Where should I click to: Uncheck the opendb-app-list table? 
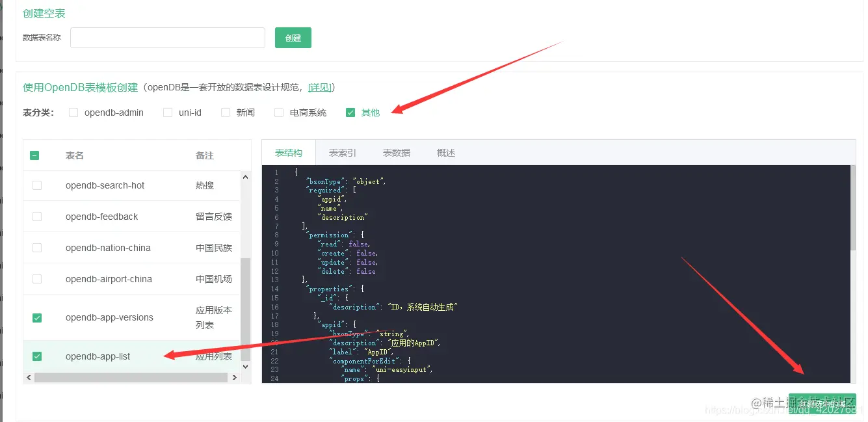click(x=37, y=356)
